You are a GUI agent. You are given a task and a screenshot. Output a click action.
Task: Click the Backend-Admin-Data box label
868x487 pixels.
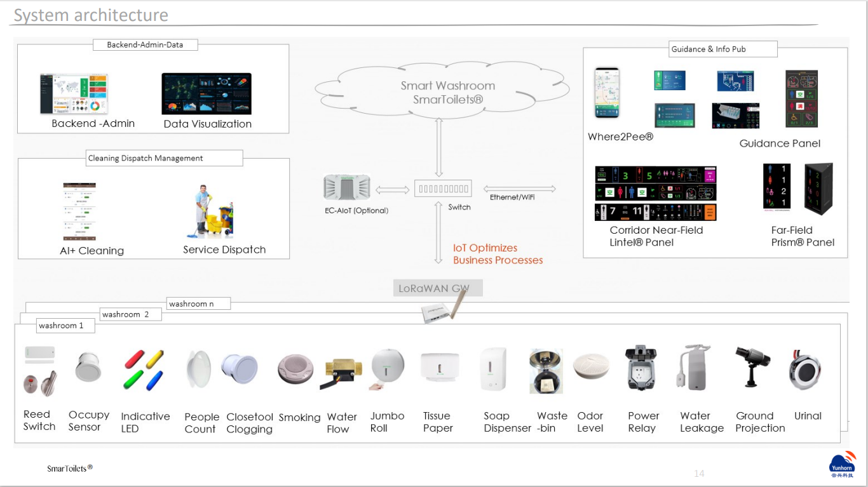click(x=145, y=45)
